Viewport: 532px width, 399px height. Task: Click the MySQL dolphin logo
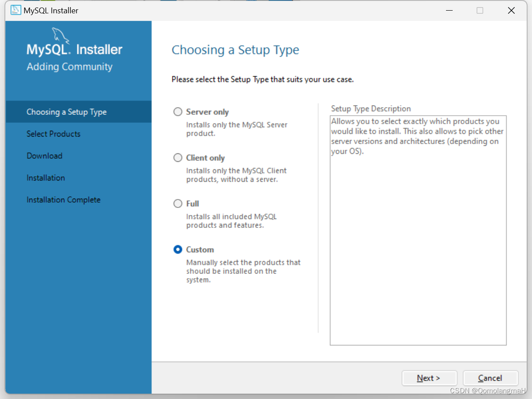point(60,35)
